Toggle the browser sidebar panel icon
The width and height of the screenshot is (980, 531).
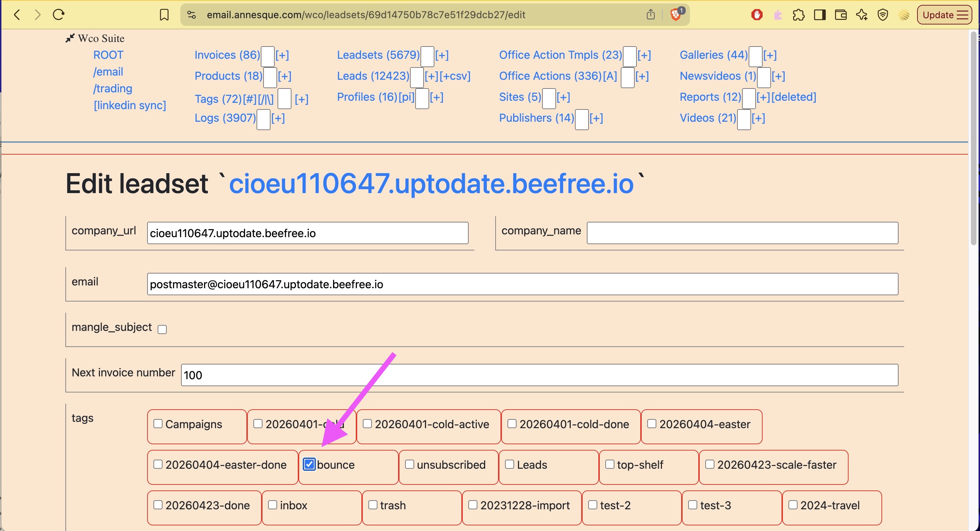tap(820, 15)
